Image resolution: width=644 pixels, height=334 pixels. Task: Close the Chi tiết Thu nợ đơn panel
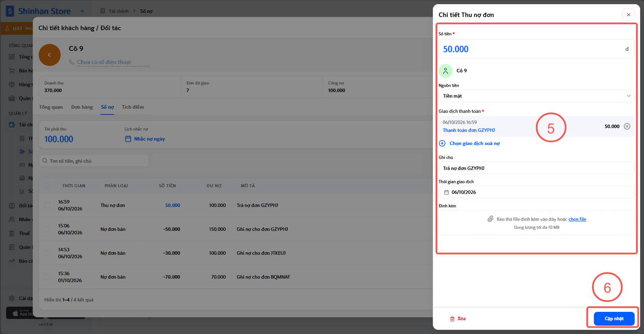628,15
